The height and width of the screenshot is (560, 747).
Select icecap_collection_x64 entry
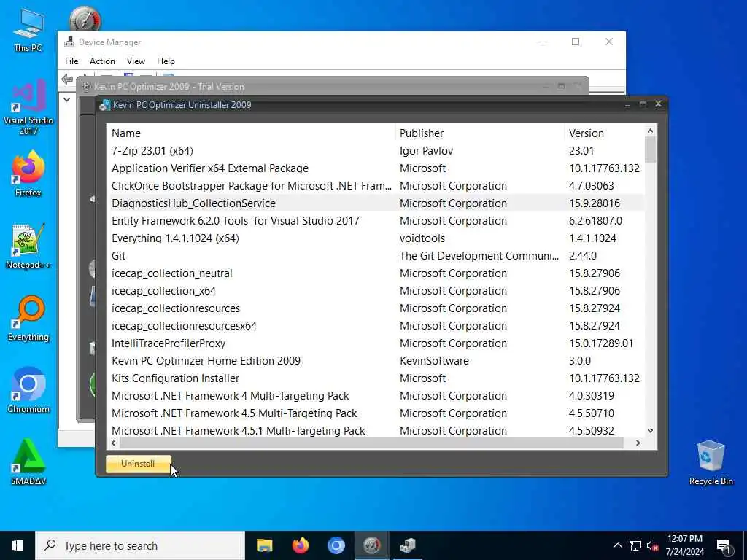coord(376,291)
